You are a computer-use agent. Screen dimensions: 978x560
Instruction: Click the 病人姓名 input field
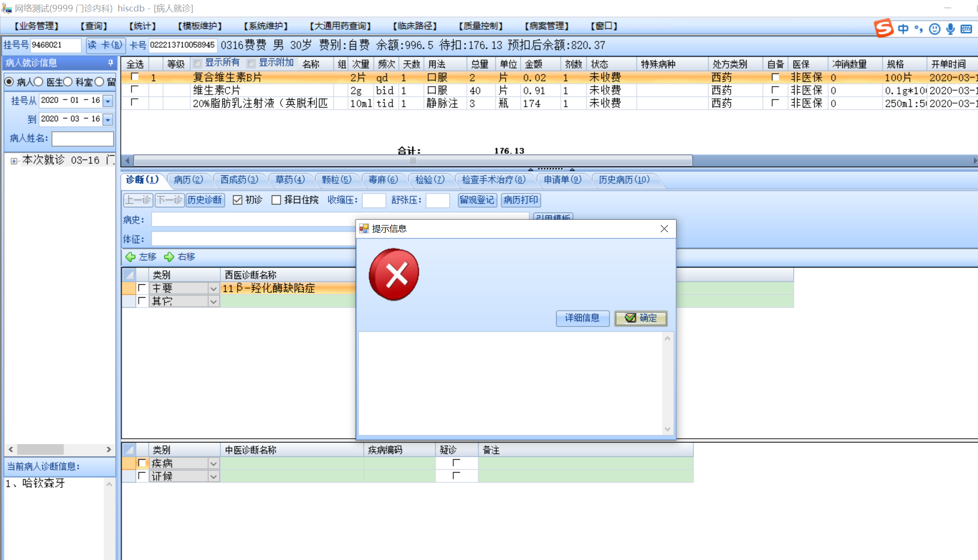[x=82, y=139]
